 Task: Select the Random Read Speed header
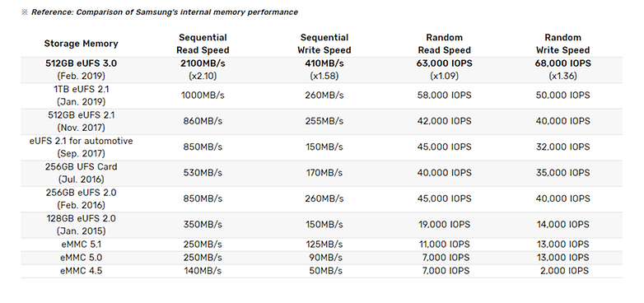tap(444, 44)
